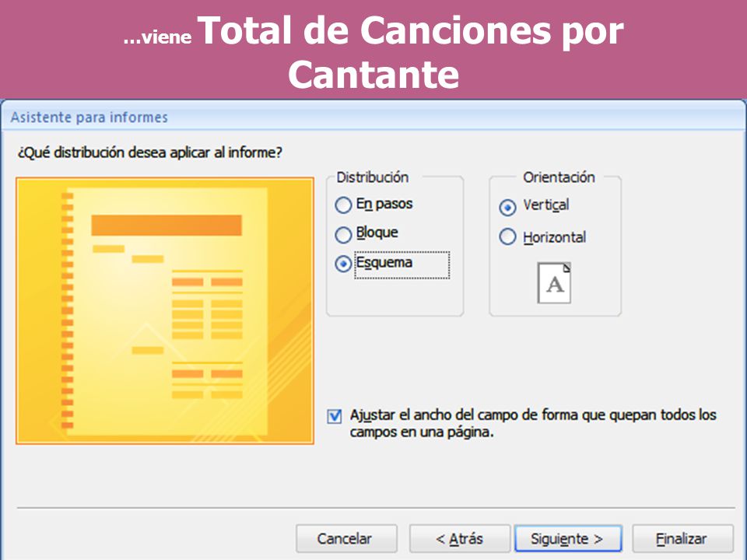Click the Orientación group label
This screenshot has width=747, height=560.
(x=559, y=177)
